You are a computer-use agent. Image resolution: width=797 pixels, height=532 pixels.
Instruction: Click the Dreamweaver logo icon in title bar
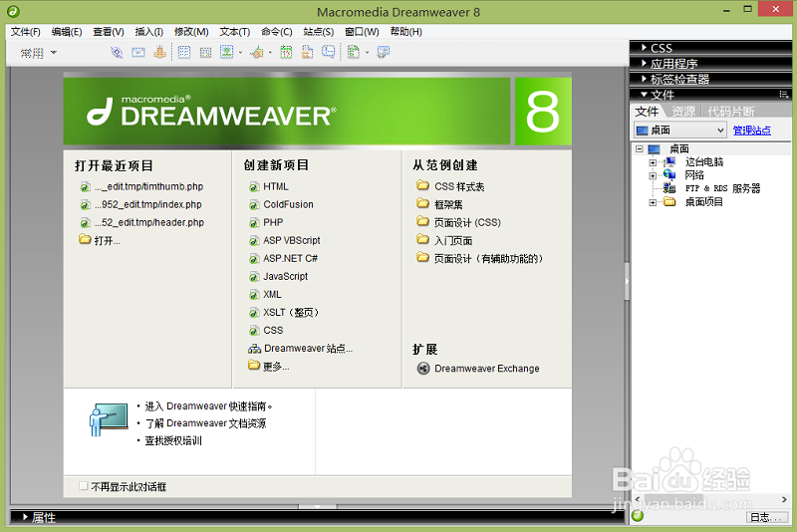click(x=14, y=11)
